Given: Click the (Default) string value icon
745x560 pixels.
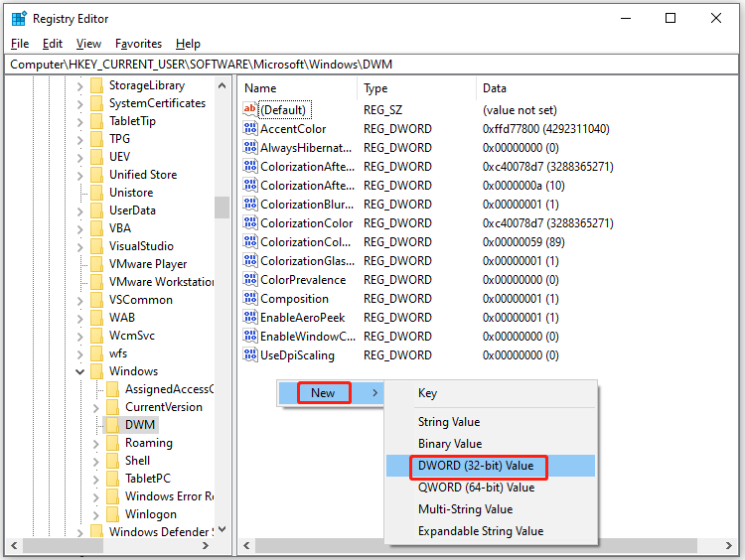Looking at the screenshot, I should click(250, 109).
